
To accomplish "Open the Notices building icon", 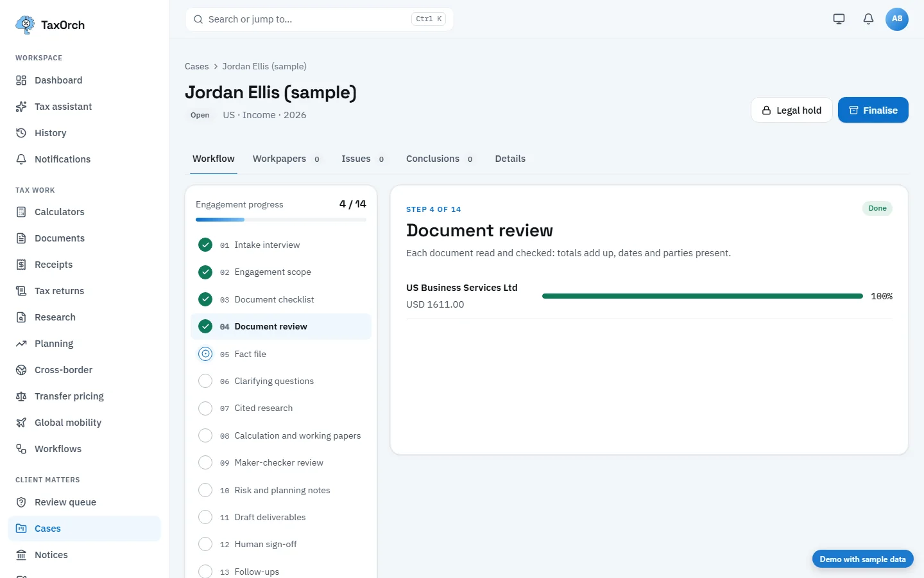I will click(21, 555).
